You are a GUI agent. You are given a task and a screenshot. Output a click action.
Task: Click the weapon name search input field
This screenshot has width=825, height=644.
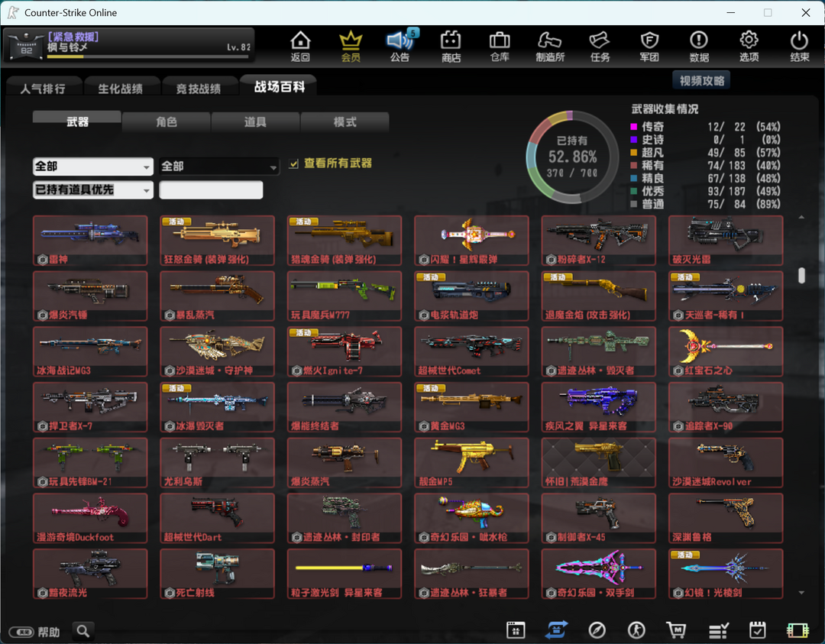point(211,190)
